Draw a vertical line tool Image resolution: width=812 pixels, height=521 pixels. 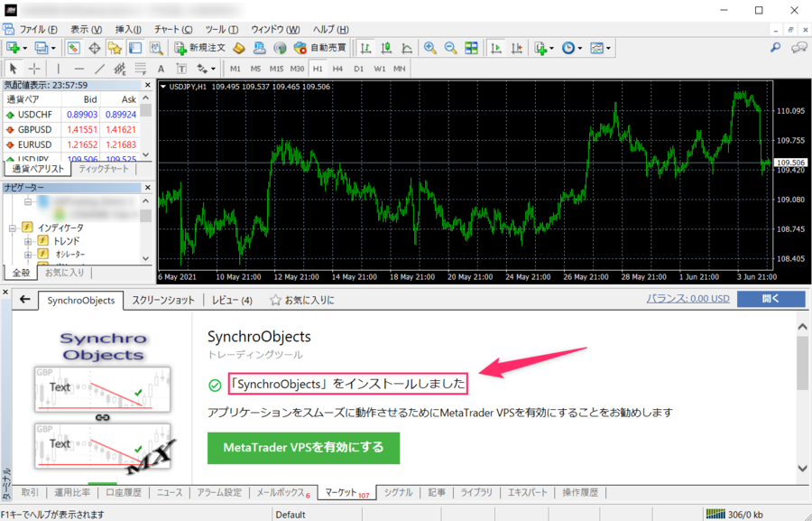[58, 69]
